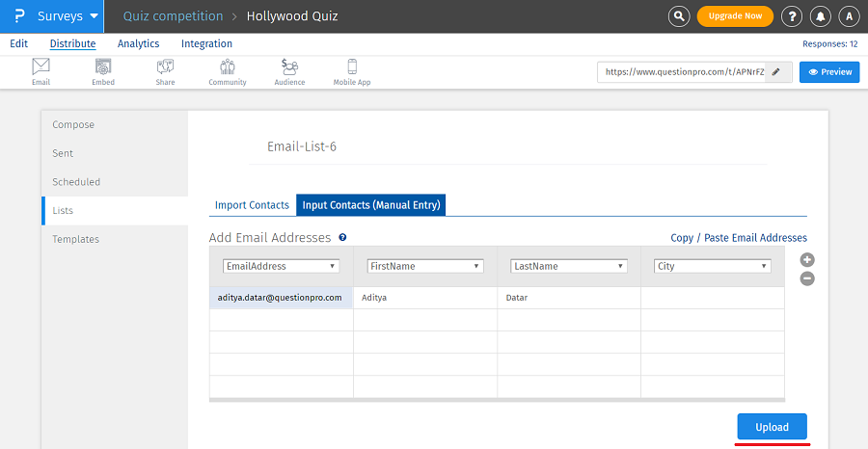Switch to Import Contacts tab
This screenshot has width=868, height=449.
(252, 205)
